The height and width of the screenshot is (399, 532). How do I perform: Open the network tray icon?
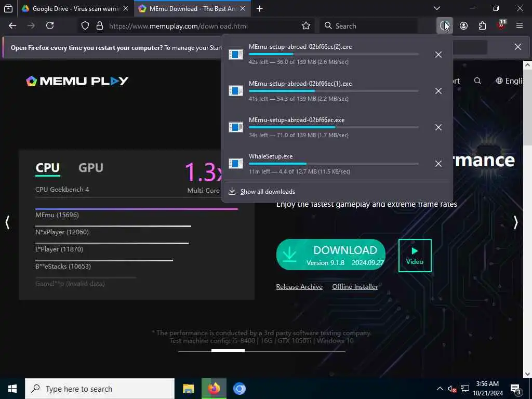[x=465, y=389]
